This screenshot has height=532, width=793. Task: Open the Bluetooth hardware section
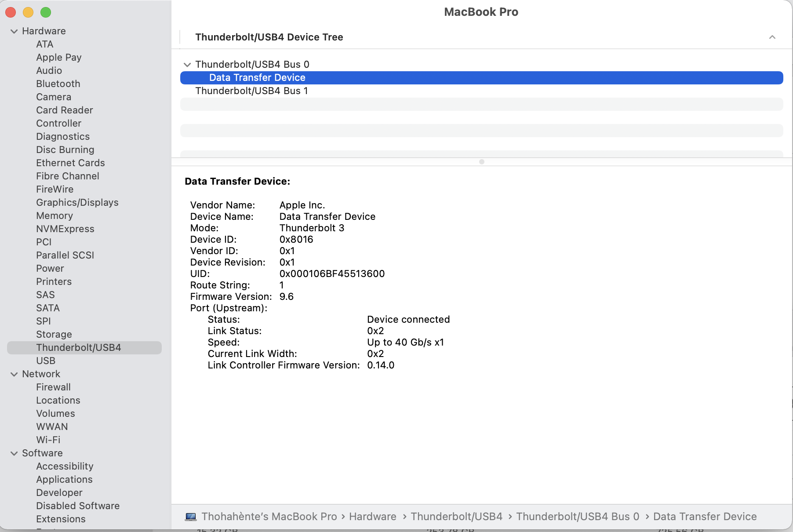(58, 84)
